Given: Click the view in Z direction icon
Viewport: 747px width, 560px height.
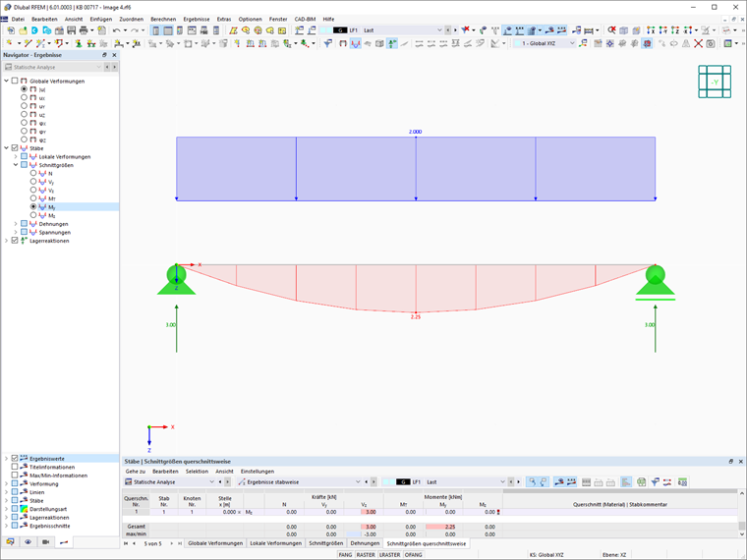Looking at the screenshot, I should coord(675,30).
